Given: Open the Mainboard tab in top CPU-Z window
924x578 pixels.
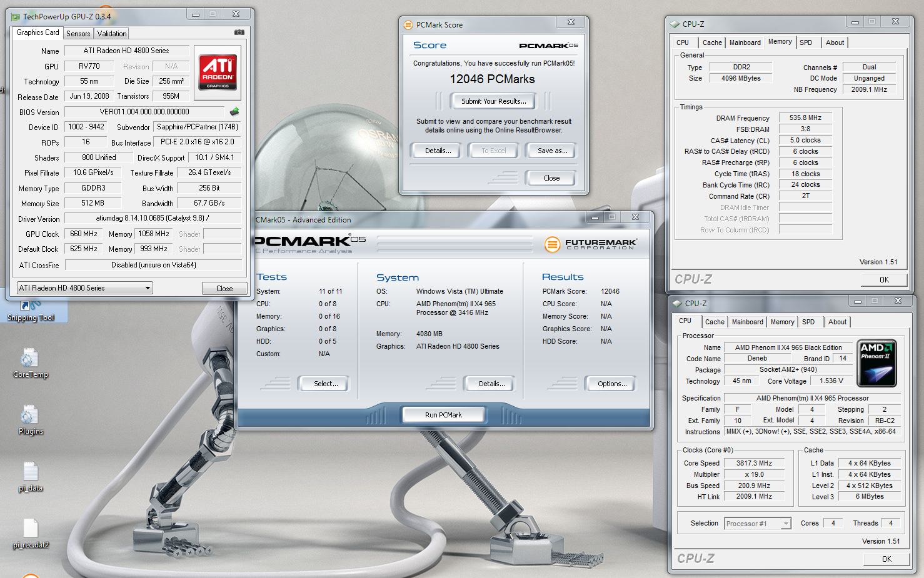Looking at the screenshot, I should click(x=745, y=42).
